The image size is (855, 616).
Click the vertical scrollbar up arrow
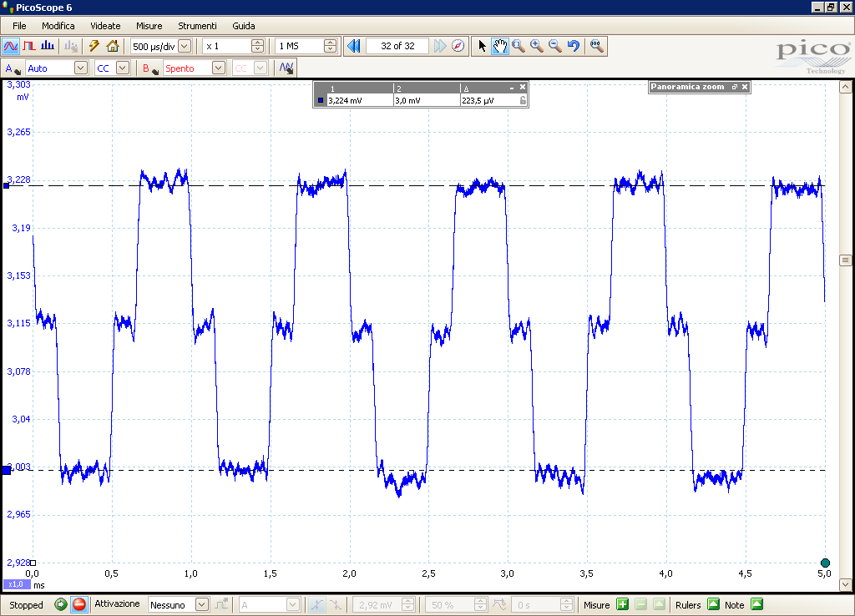tap(845, 87)
